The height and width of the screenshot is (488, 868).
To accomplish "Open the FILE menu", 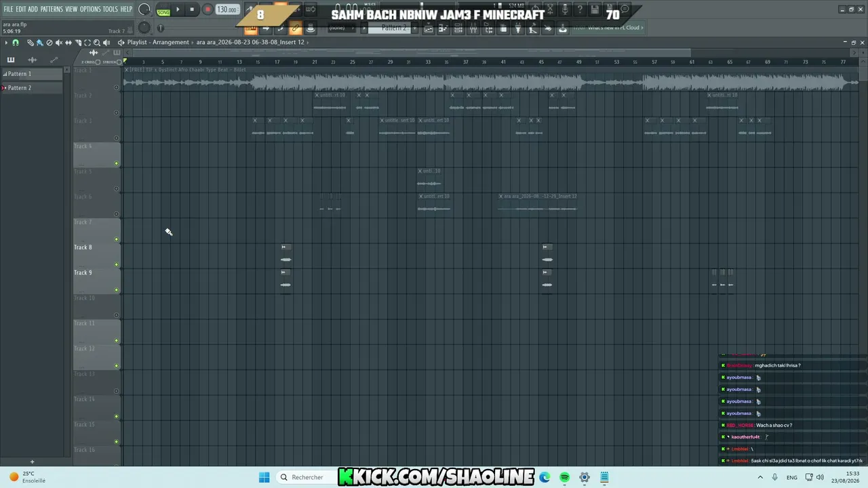I will (8, 9).
